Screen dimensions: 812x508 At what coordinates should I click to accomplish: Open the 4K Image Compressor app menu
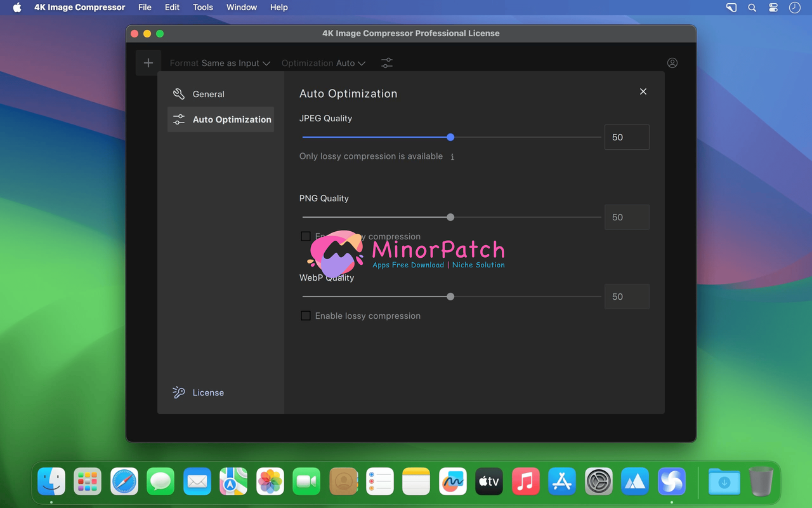click(x=80, y=8)
